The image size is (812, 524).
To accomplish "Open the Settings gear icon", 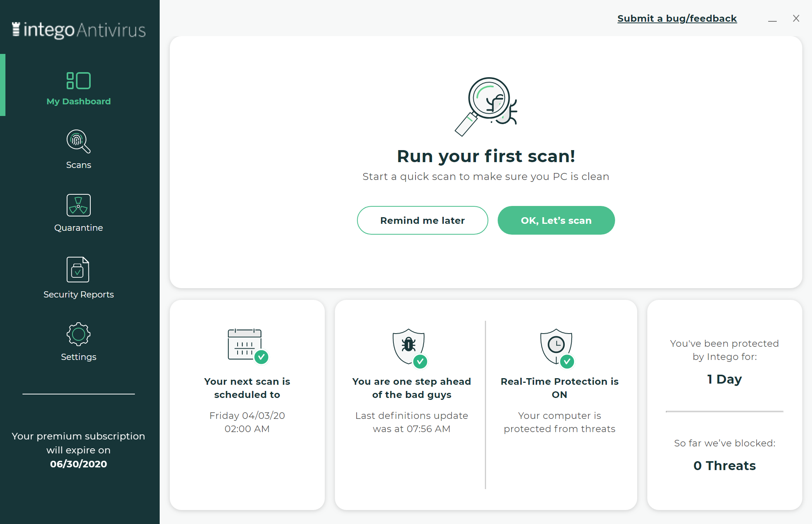I will tap(78, 334).
